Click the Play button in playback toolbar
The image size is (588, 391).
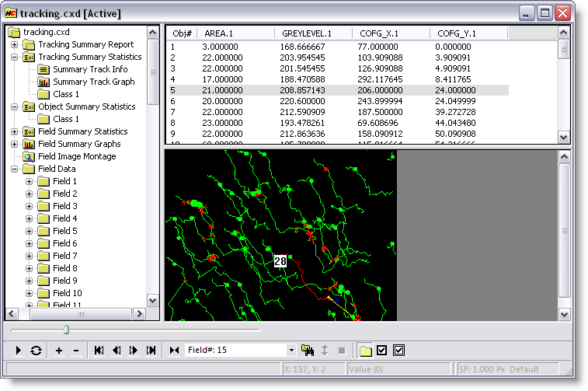pos(19,351)
